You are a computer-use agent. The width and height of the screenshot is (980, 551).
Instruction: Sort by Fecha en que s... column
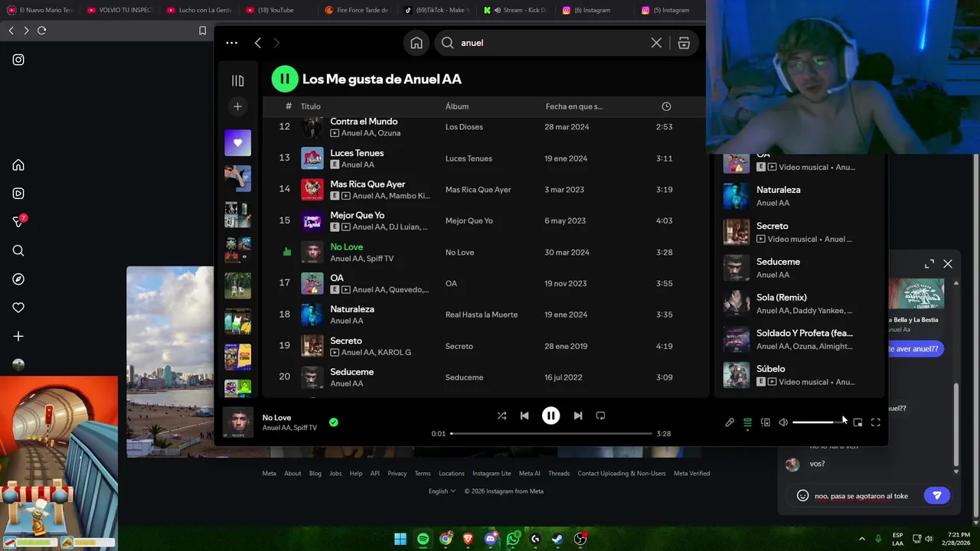574,106
